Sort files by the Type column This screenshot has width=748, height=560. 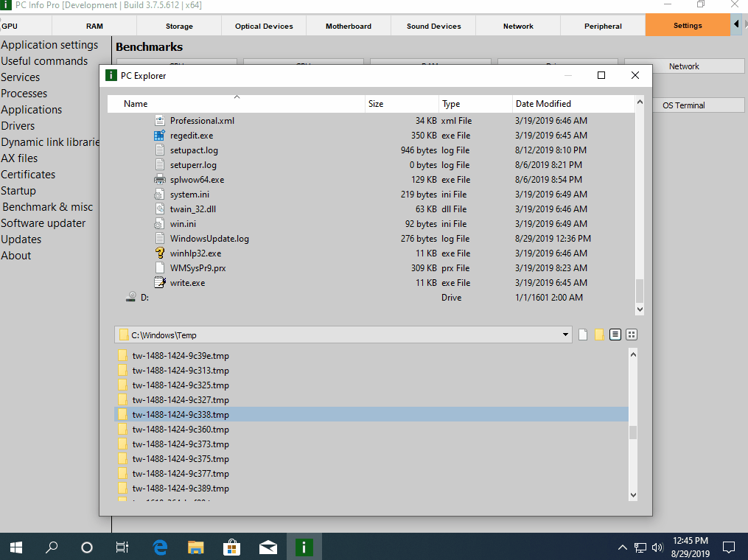[475, 103]
